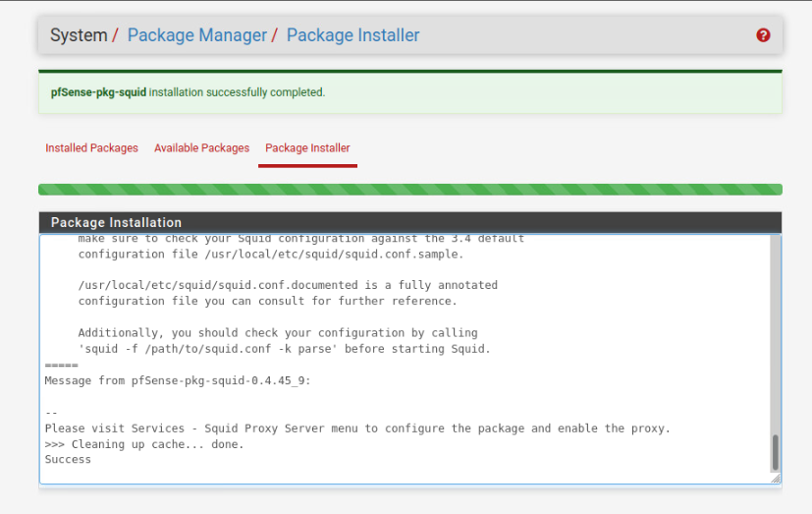Switch to the Installed Packages tab
Image resolution: width=812 pixels, height=514 pixels.
pos(91,148)
